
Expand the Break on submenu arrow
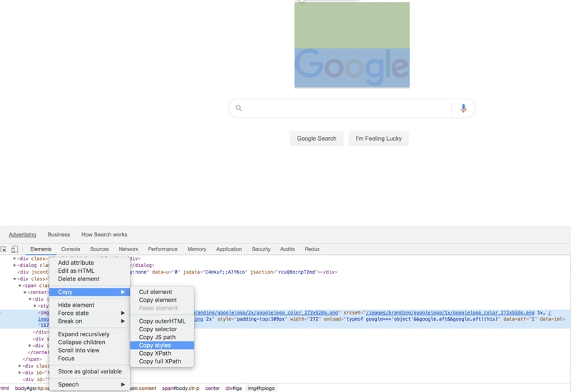(123, 321)
